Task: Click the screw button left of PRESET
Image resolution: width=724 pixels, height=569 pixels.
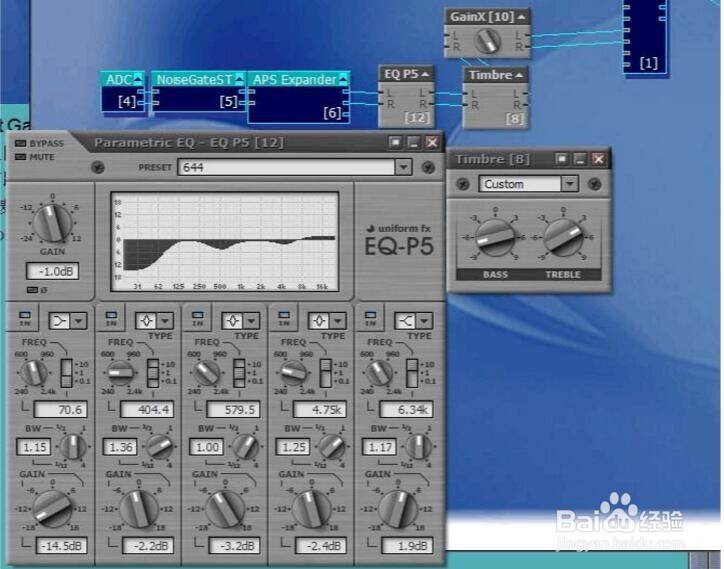Action: 97,167
